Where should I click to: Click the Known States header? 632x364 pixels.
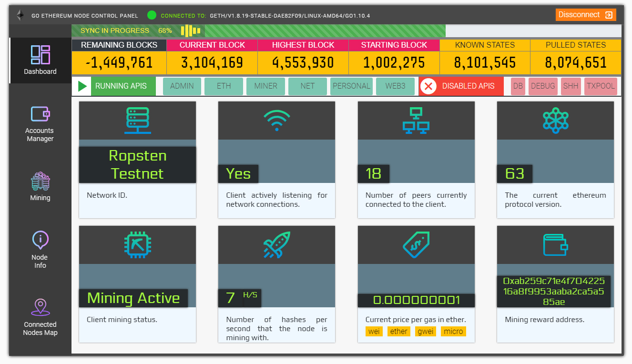click(485, 45)
